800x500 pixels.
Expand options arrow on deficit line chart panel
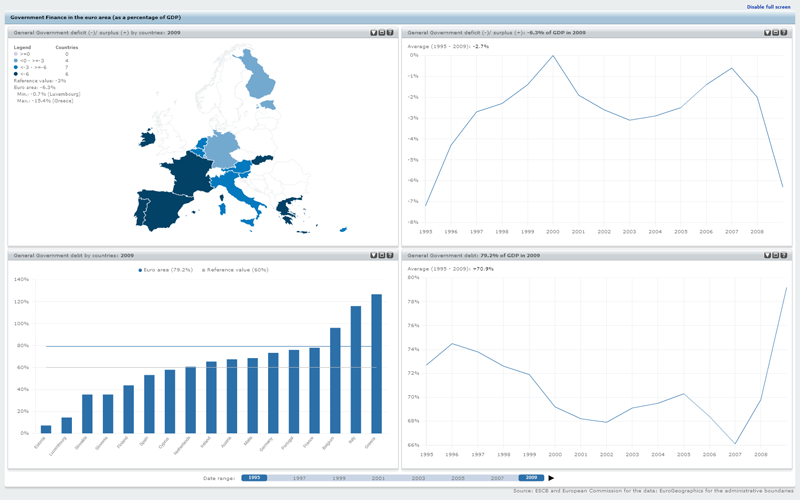pos(766,32)
